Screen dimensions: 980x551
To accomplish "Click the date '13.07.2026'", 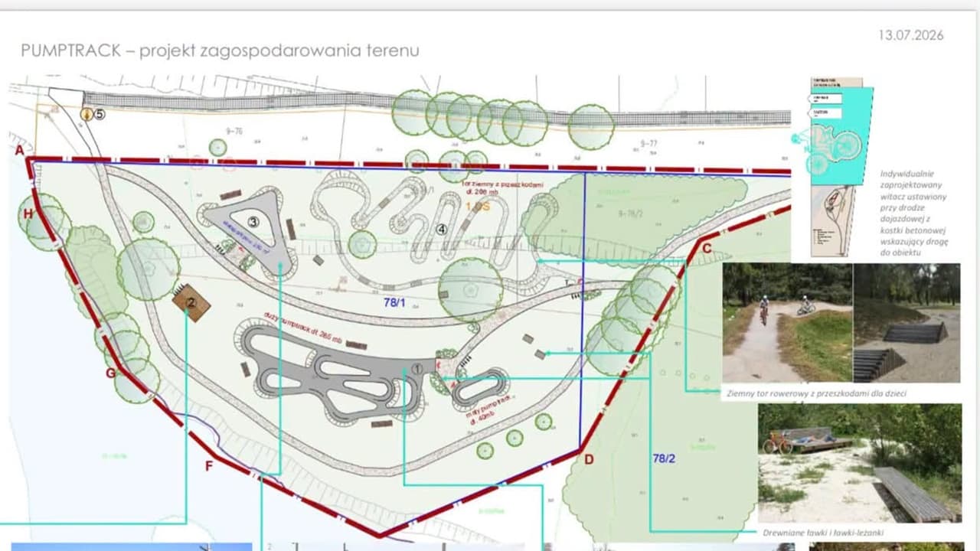I will [911, 35].
